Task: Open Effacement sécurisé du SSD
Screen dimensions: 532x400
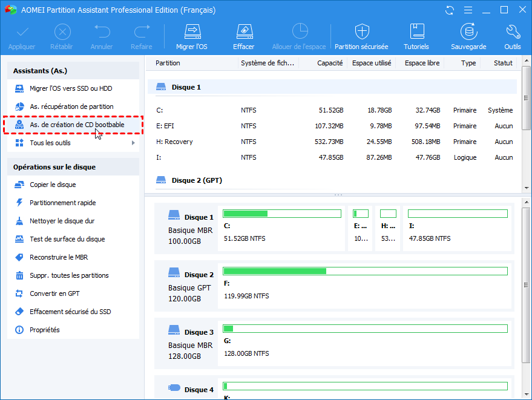Action: point(70,312)
